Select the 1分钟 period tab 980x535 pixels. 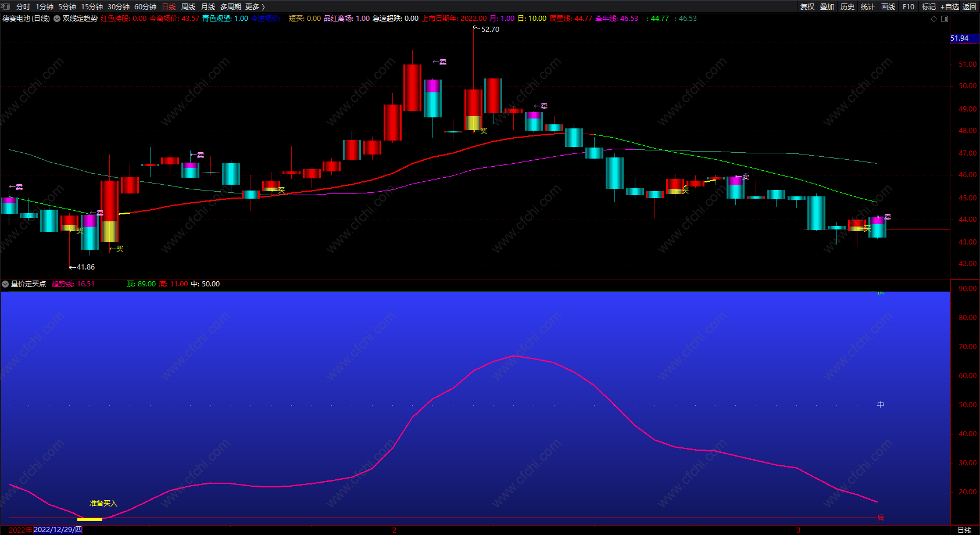tap(44, 6)
